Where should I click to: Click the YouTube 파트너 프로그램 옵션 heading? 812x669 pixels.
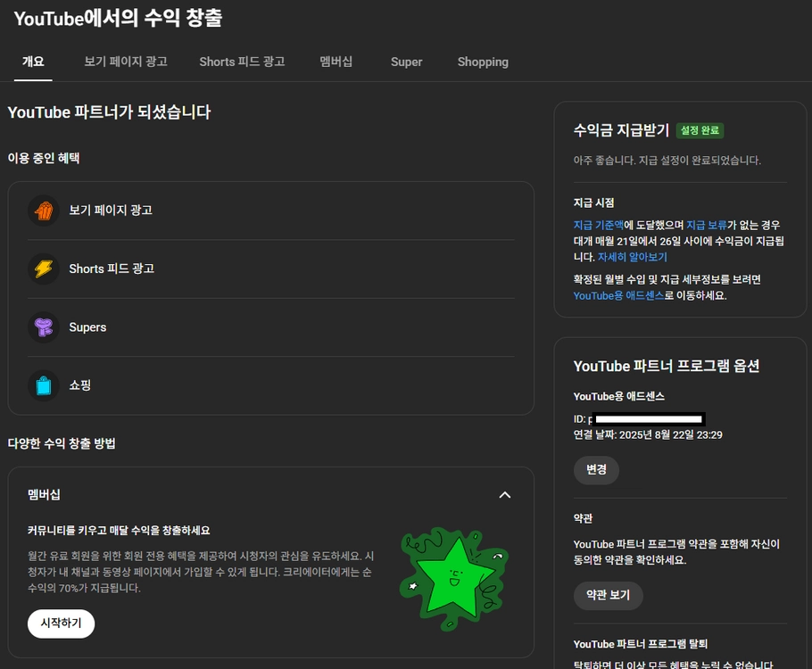tap(667, 366)
